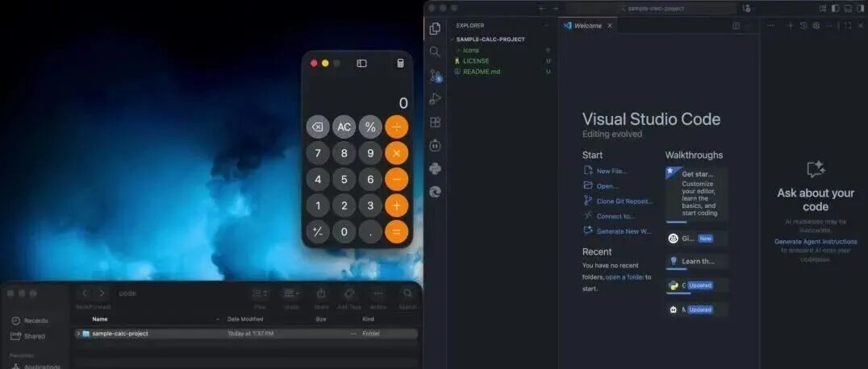Click the Finder Add Tags icon
The width and height of the screenshot is (868, 369).
coord(348,293)
